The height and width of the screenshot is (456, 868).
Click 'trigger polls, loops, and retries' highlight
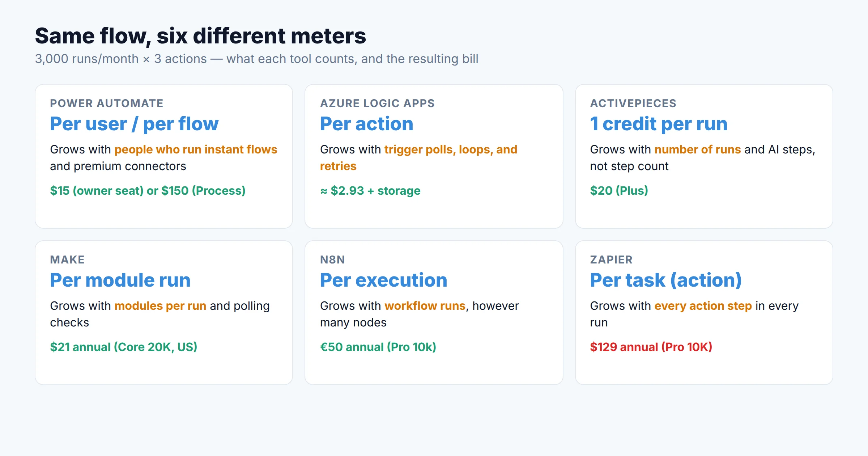coord(419,158)
